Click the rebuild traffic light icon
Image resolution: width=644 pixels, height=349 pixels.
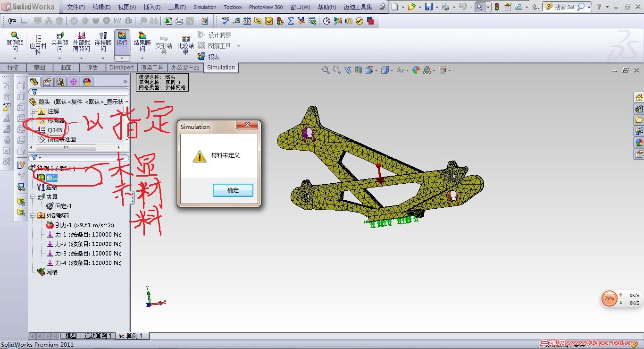(497, 7)
